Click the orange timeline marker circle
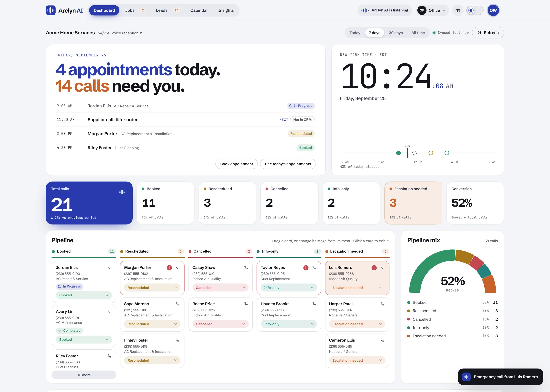Viewport: 550px width, 392px height. point(431,153)
